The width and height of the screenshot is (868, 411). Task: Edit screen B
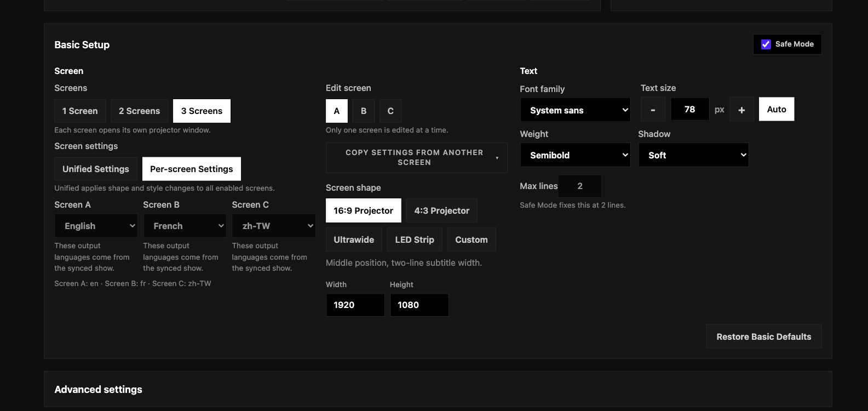pyautogui.click(x=364, y=111)
